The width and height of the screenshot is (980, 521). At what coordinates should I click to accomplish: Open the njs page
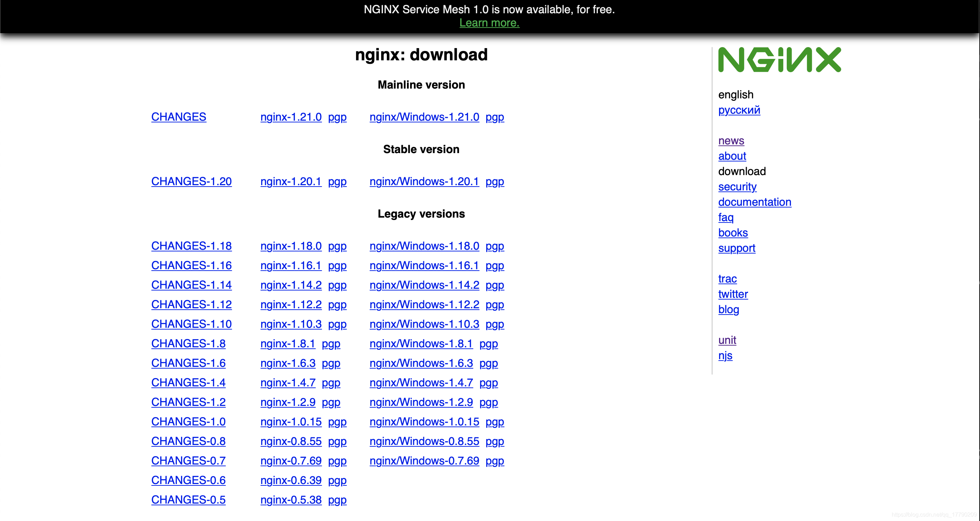pyautogui.click(x=725, y=356)
